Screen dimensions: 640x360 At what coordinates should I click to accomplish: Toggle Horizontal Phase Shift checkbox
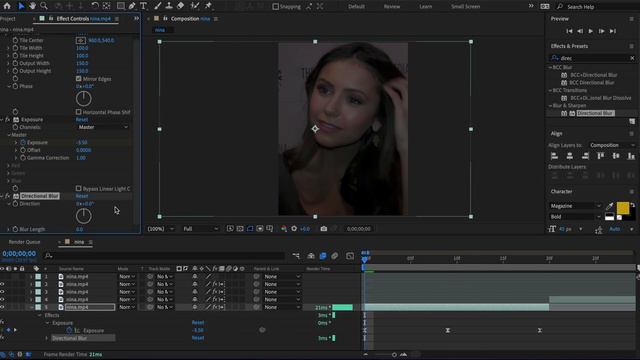click(x=78, y=112)
